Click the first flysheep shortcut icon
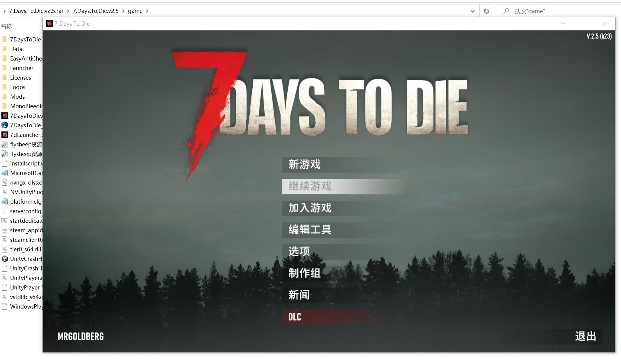The height and width of the screenshot is (364, 621). click(x=5, y=145)
